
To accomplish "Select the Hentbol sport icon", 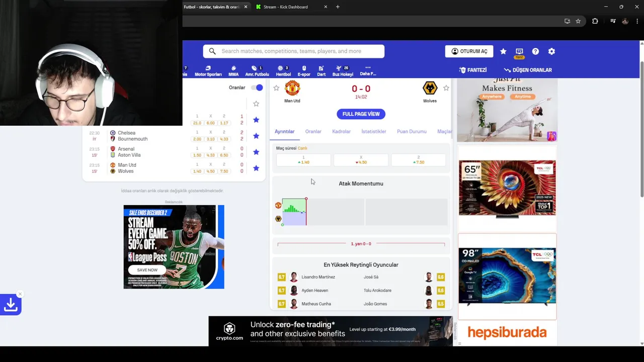I will (x=283, y=71).
